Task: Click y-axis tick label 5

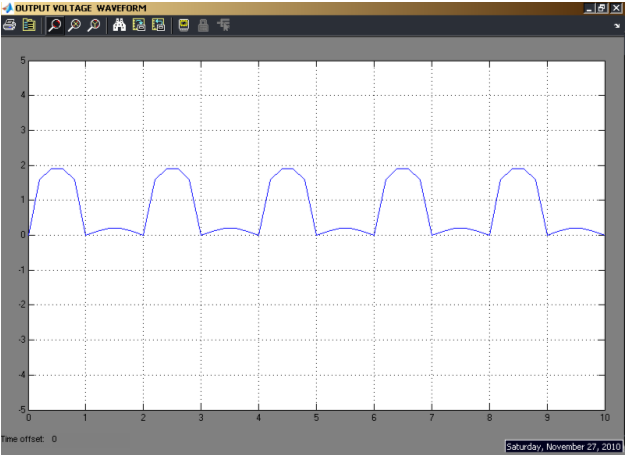Action: click(23, 61)
